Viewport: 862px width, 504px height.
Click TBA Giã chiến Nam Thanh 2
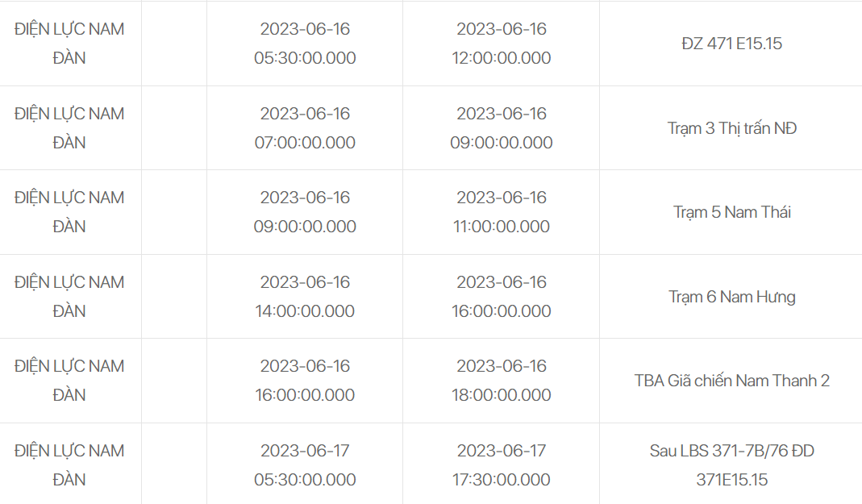(731, 381)
